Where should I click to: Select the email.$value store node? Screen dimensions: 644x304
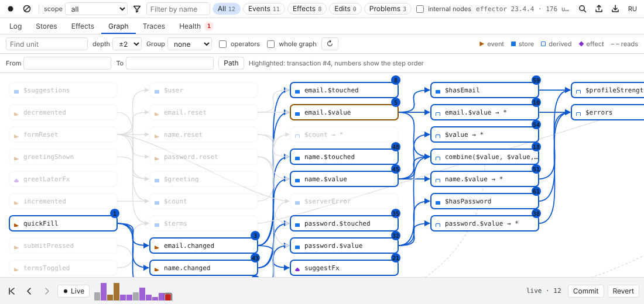click(344, 112)
